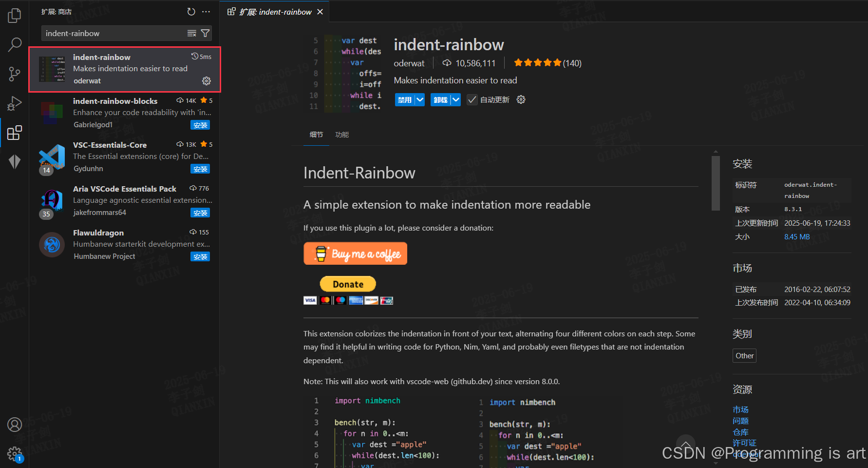Screen dimensions: 868x468
Task: Disable the indent-rainbow extension
Action: coord(405,99)
